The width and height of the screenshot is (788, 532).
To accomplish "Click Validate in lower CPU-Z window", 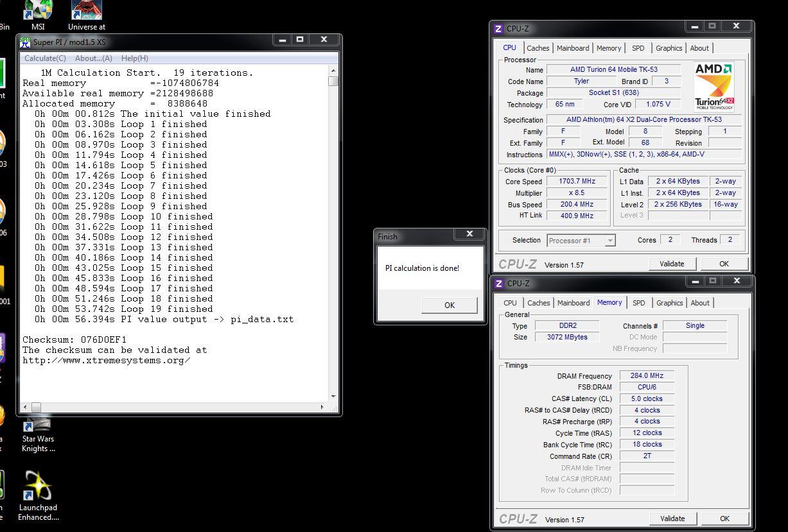I will click(672, 519).
